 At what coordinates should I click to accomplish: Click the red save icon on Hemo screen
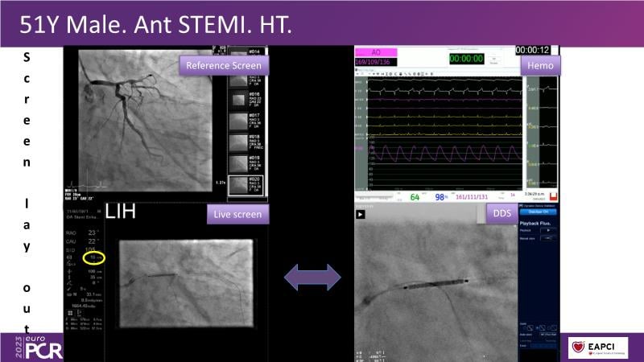click(x=554, y=196)
